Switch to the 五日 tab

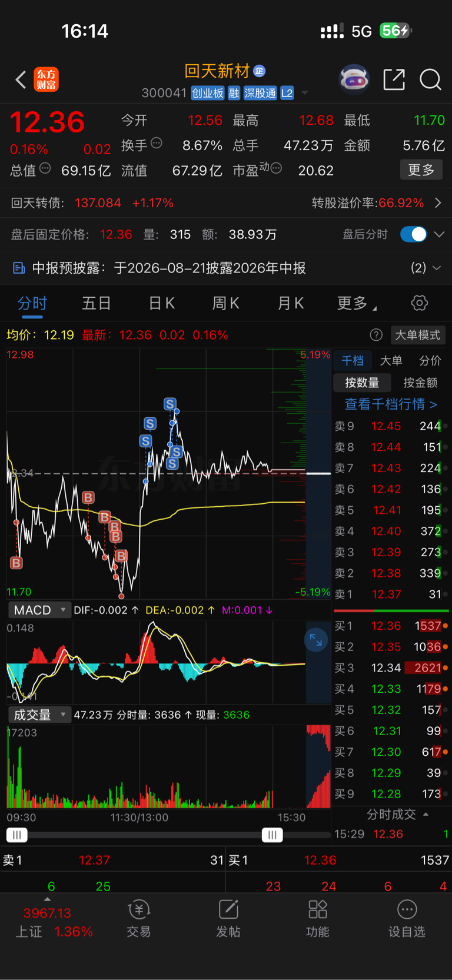(x=97, y=303)
